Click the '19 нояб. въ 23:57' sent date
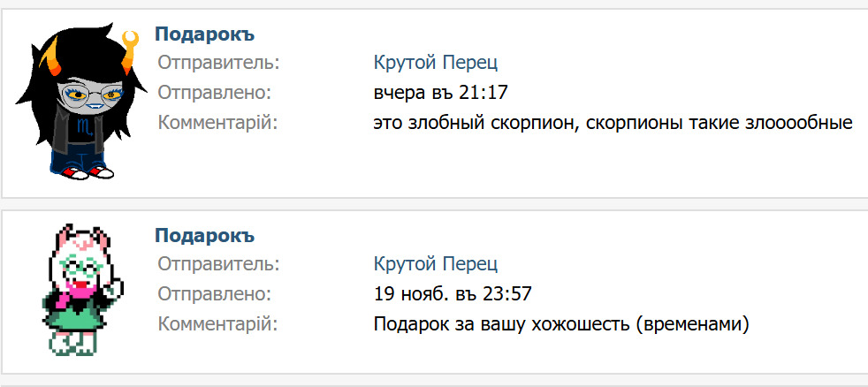The width and height of the screenshot is (868, 387). coord(453,293)
